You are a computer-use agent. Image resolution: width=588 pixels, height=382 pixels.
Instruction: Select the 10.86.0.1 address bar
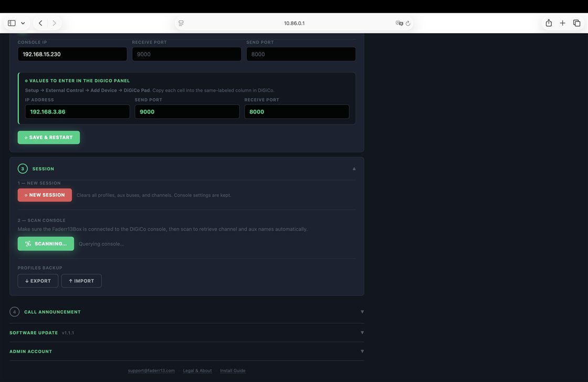pos(295,23)
